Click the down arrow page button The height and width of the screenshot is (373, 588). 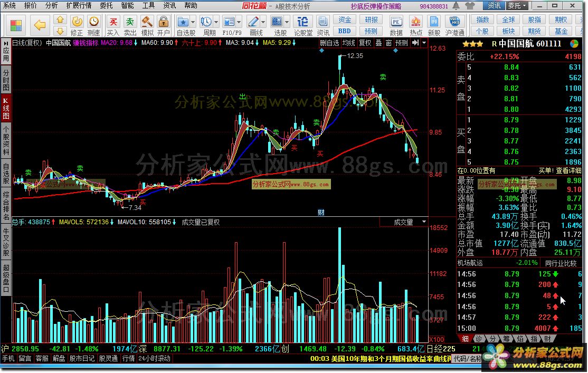pyautogui.click(x=60, y=31)
